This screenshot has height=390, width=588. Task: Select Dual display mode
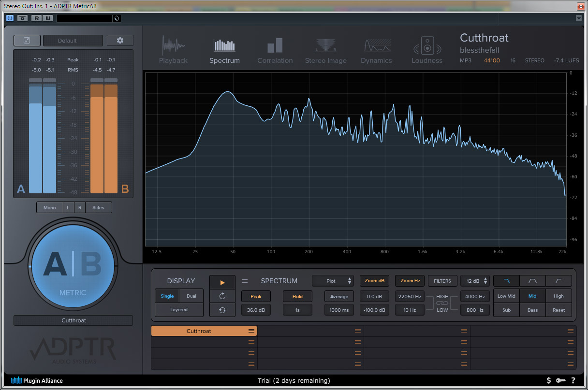[x=191, y=296]
